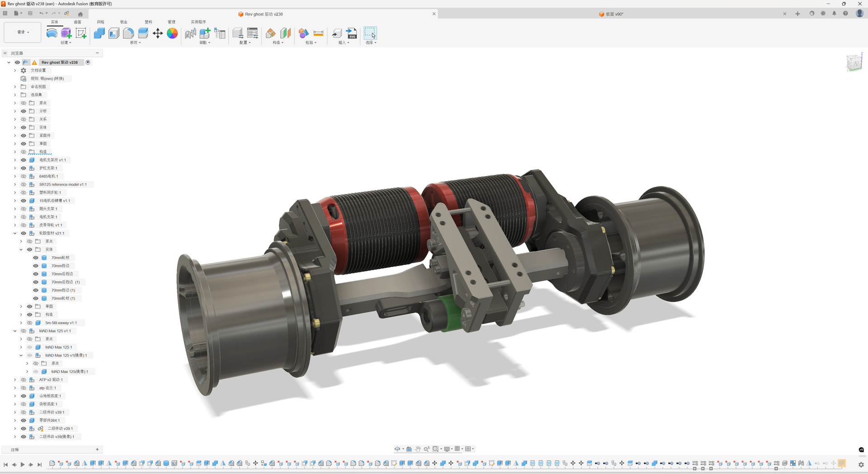Viewport: 868px width, 474px height.
Task: Toggle visibility of 电机支架改 v1:1
Action: point(24,160)
